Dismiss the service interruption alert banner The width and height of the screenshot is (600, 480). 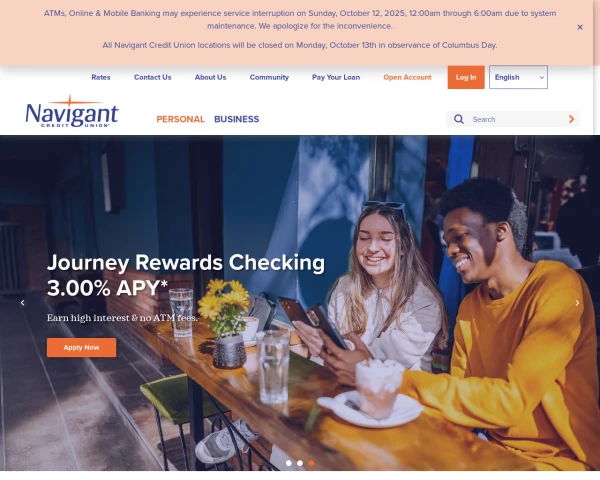[580, 27]
